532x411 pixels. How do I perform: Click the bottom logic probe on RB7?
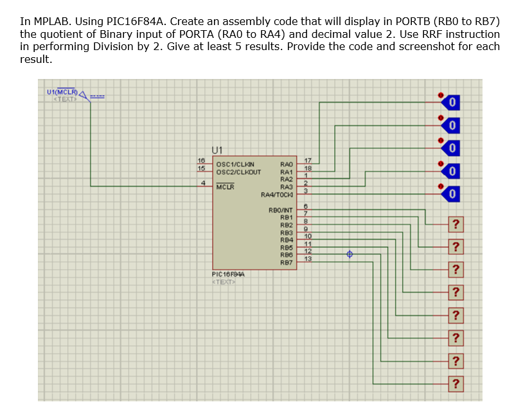pyautogui.click(x=456, y=384)
